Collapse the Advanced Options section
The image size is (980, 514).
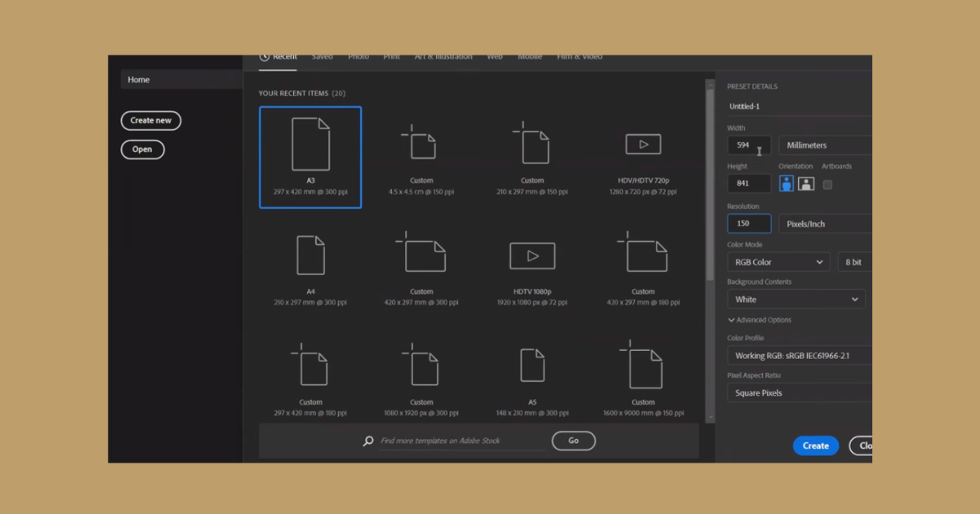pos(759,320)
